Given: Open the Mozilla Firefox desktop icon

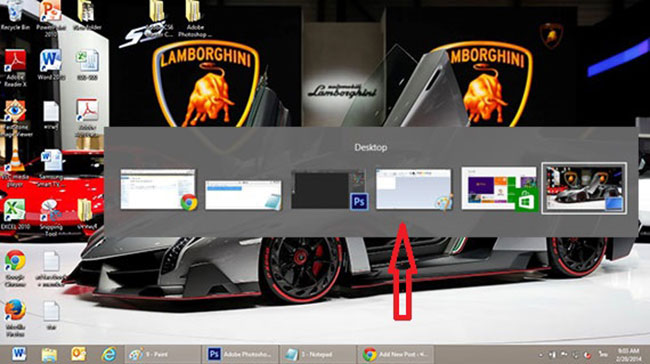Looking at the screenshot, I should point(15,318).
